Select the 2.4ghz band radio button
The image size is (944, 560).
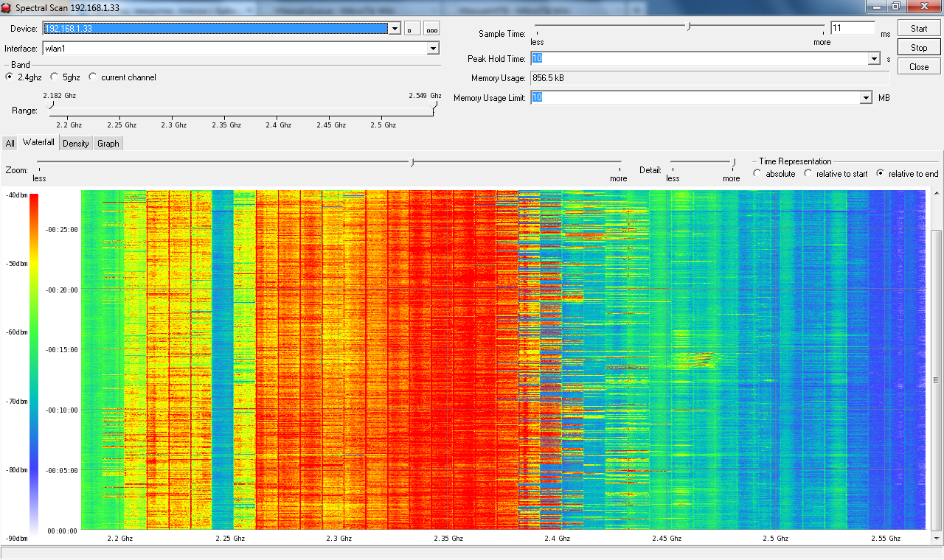point(10,77)
